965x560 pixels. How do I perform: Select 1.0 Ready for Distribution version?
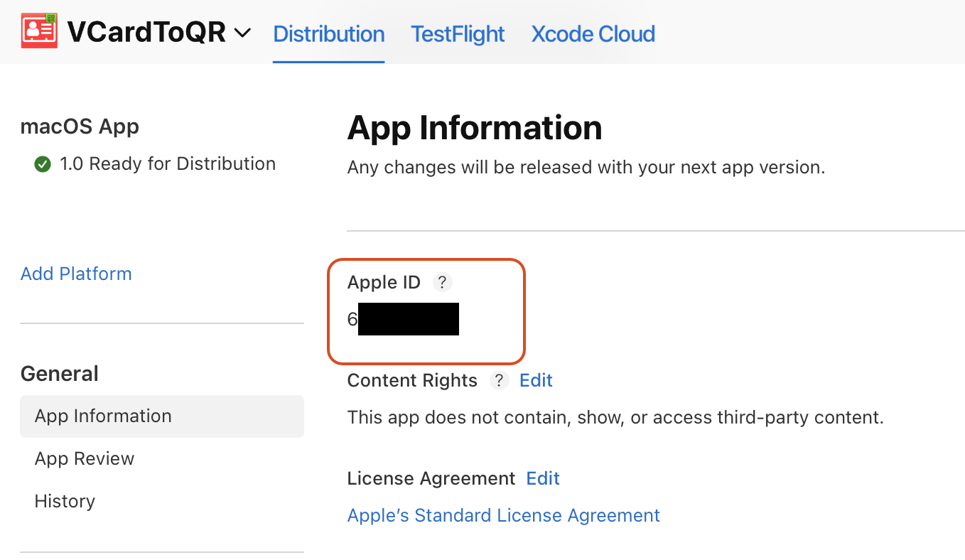click(x=155, y=164)
